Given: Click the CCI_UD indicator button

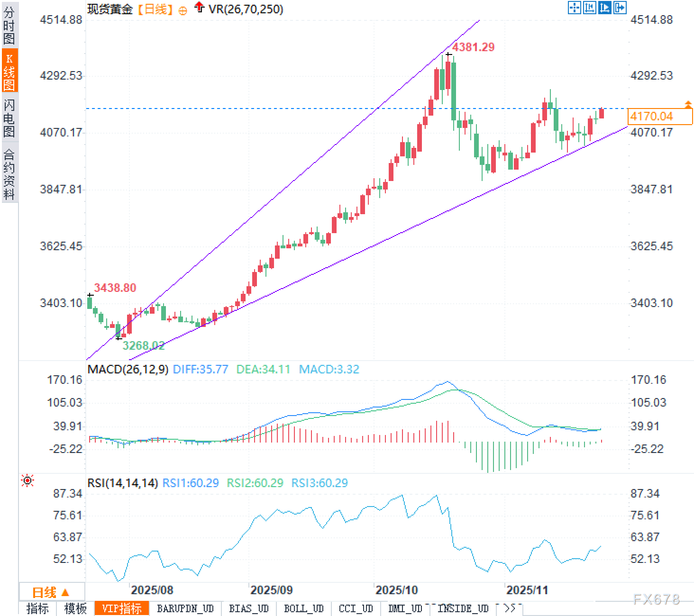Looking at the screenshot, I should pyautogui.click(x=356, y=608).
